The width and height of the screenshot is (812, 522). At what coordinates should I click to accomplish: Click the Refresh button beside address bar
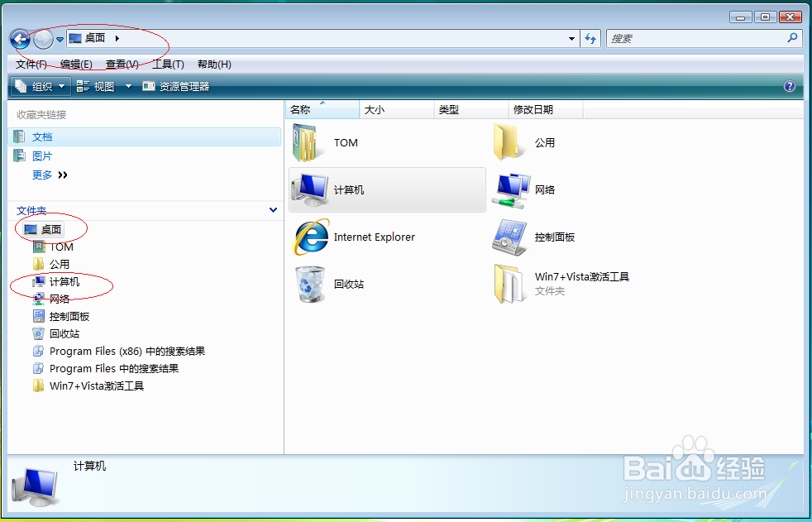590,38
